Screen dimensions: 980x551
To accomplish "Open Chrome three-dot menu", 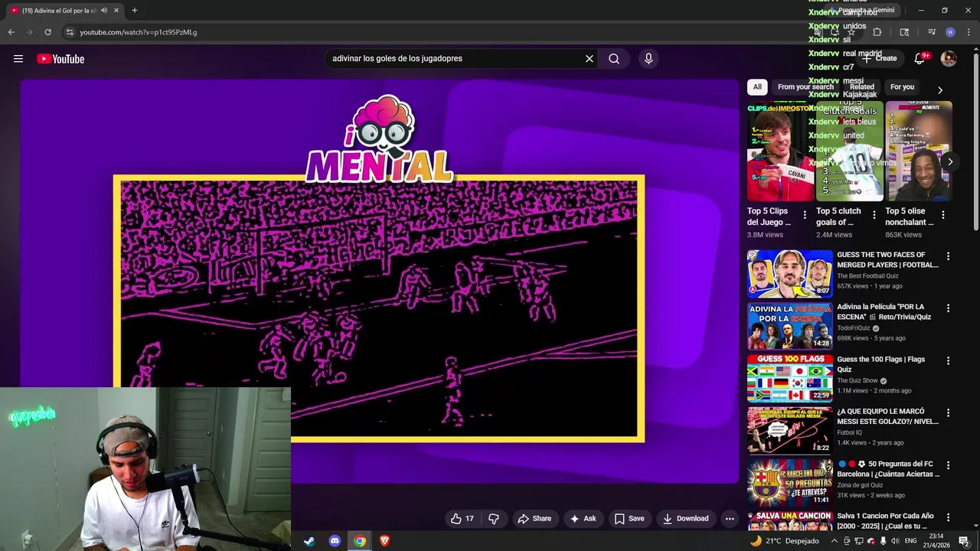I will click(969, 32).
